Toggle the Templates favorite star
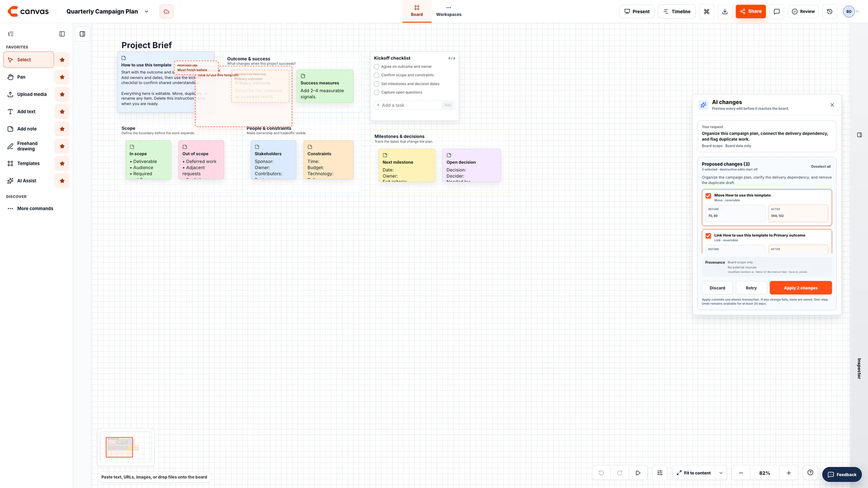Viewport: 868px width, 488px height. (62, 164)
